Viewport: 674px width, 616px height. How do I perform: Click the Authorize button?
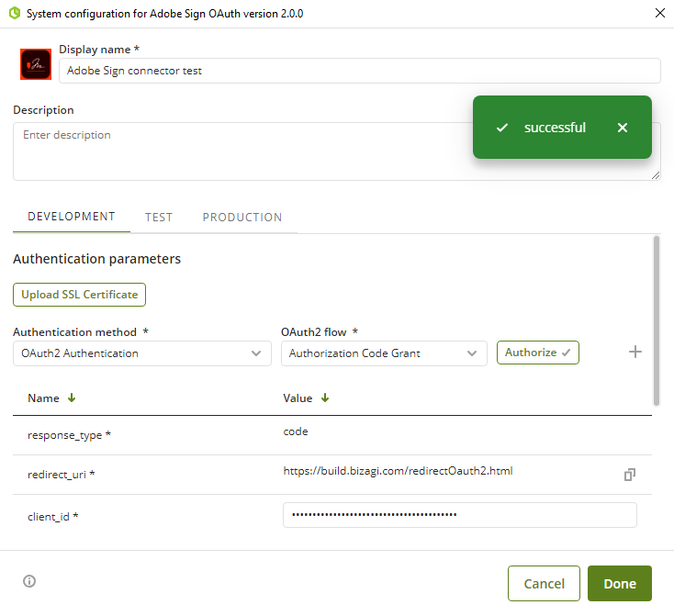click(538, 353)
